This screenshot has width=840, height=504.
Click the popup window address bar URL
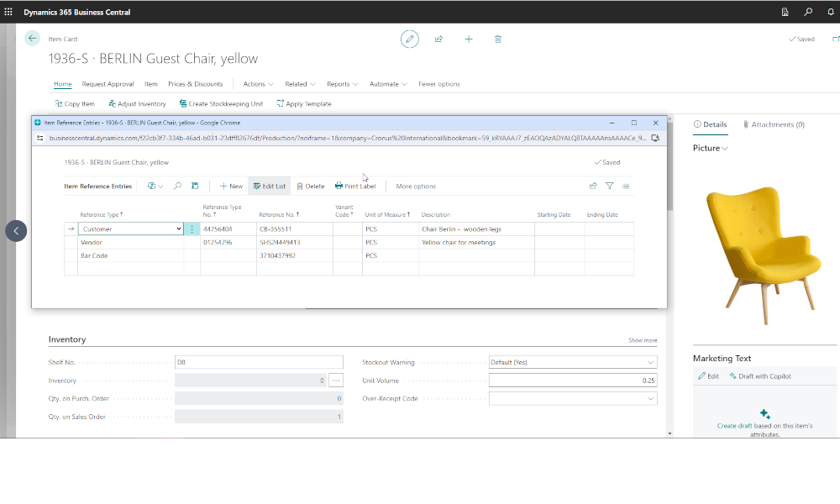(x=348, y=139)
